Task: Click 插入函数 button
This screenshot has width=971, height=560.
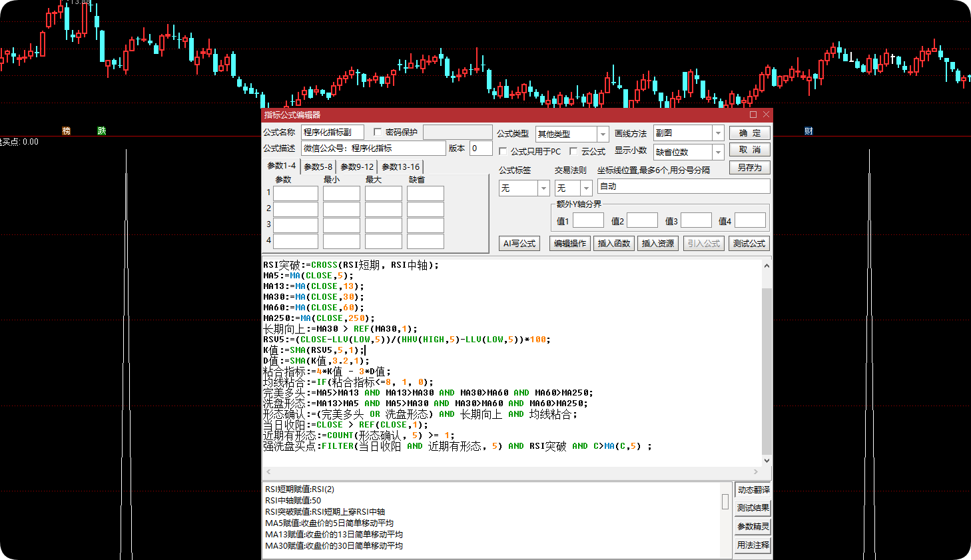Action: point(614,244)
